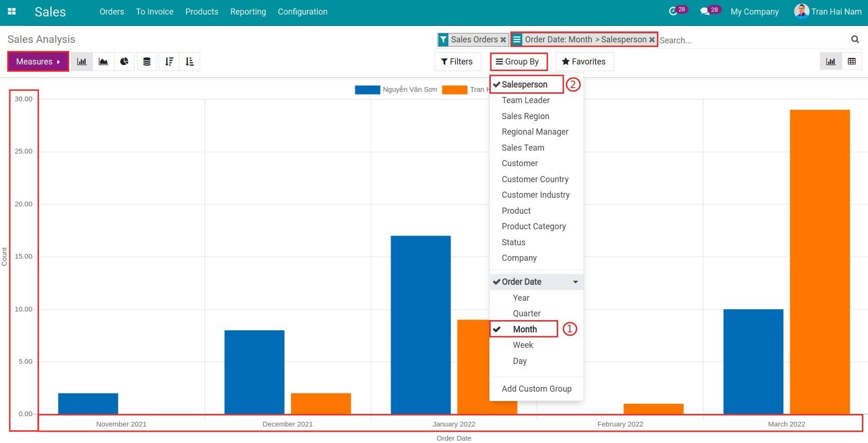
Task: Sort chart in descending order
Action: pyautogui.click(x=169, y=62)
